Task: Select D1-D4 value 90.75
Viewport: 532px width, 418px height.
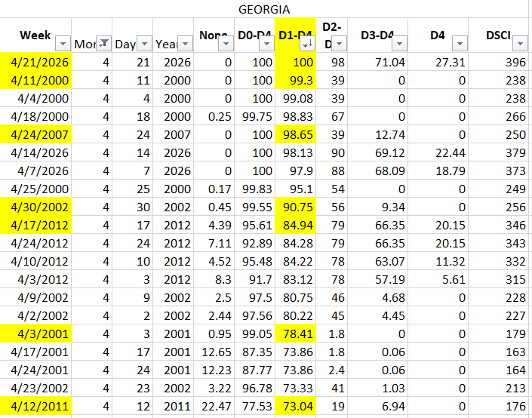Action: pos(296,207)
